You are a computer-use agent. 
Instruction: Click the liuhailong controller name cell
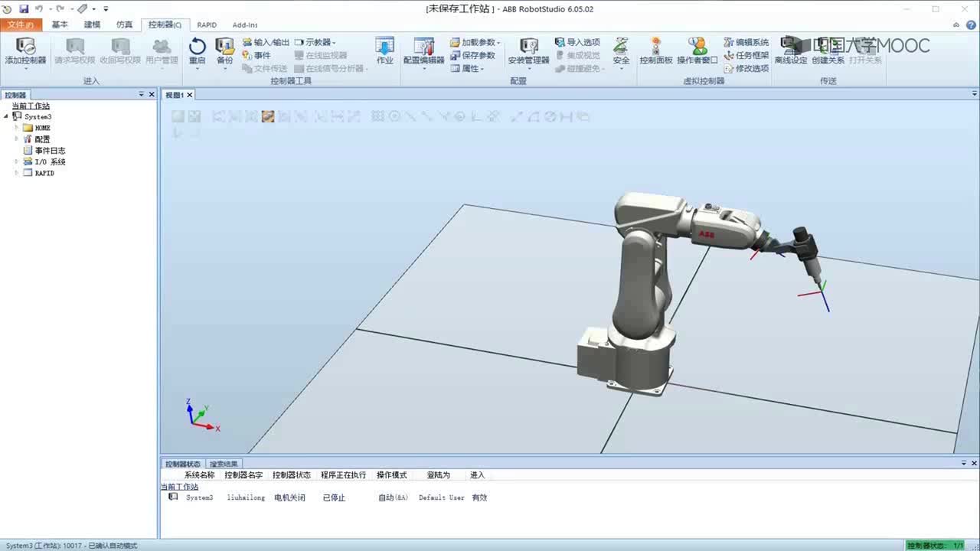(246, 497)
